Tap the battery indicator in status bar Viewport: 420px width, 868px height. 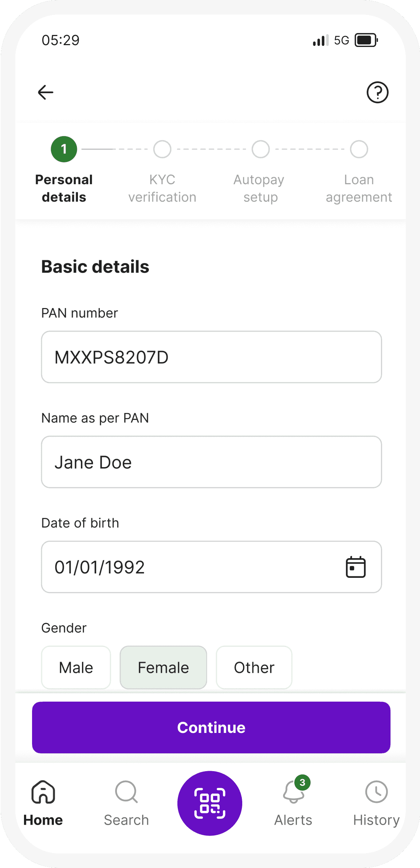click(x=366, y=40)
